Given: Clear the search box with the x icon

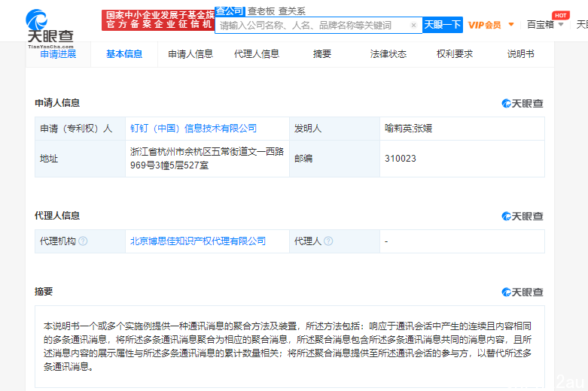Looking at the screenshot, I should (413, 25).
